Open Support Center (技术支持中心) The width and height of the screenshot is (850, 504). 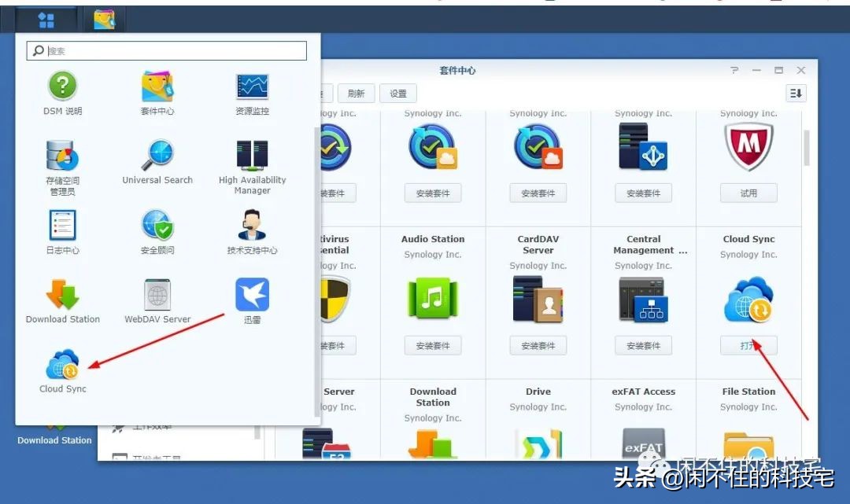[x=251, y=226]
